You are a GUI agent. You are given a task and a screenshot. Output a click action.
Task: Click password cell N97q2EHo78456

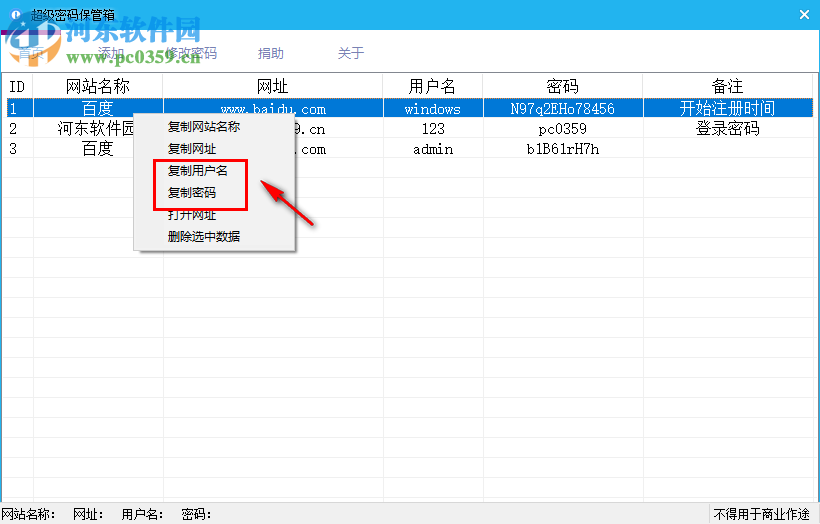coord(563,108)
